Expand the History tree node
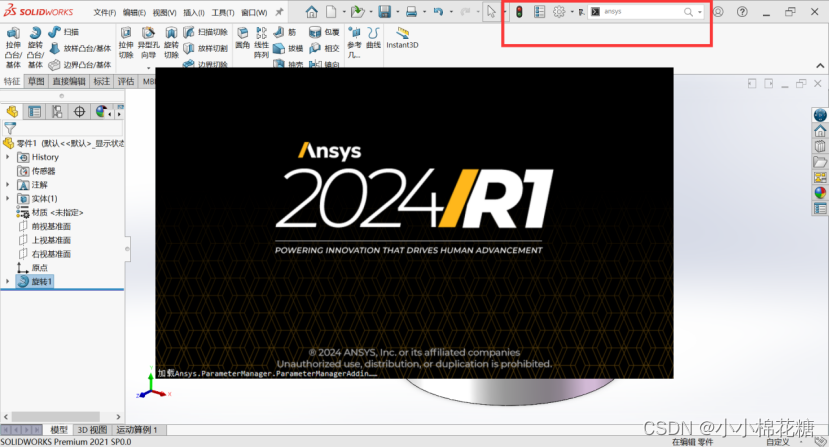This screenshot has height=447, width=830. pyautogui.click(x=7, y=157)
